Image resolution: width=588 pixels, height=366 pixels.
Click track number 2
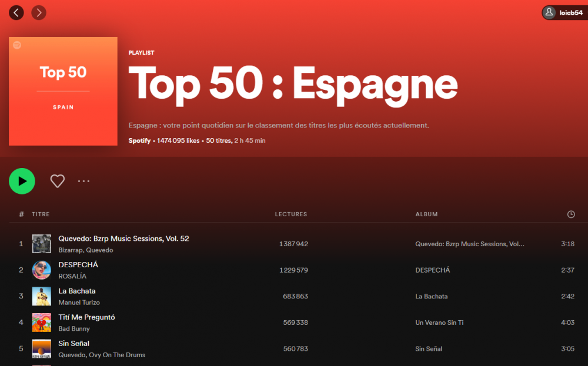(x=21, y=270)
